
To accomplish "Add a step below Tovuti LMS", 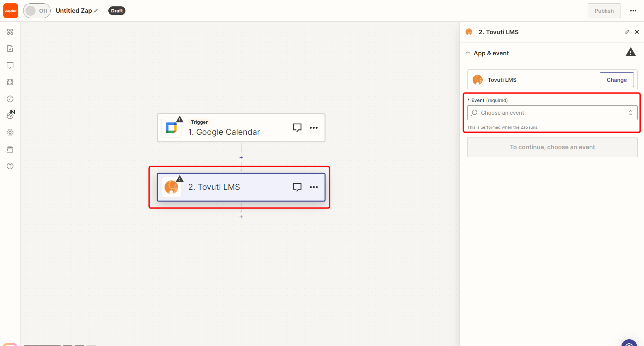I will (x=241, y=217).
